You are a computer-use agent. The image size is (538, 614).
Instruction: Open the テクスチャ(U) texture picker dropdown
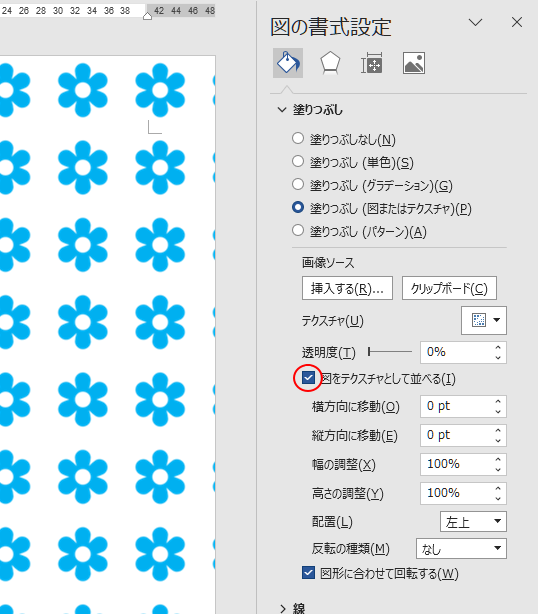[484, 320]
